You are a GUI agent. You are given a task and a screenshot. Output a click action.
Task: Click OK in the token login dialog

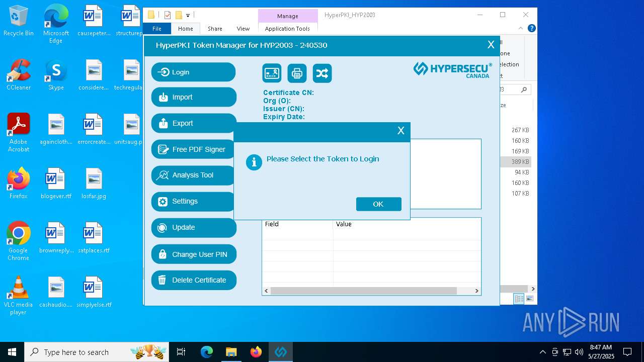pos(378,204)
